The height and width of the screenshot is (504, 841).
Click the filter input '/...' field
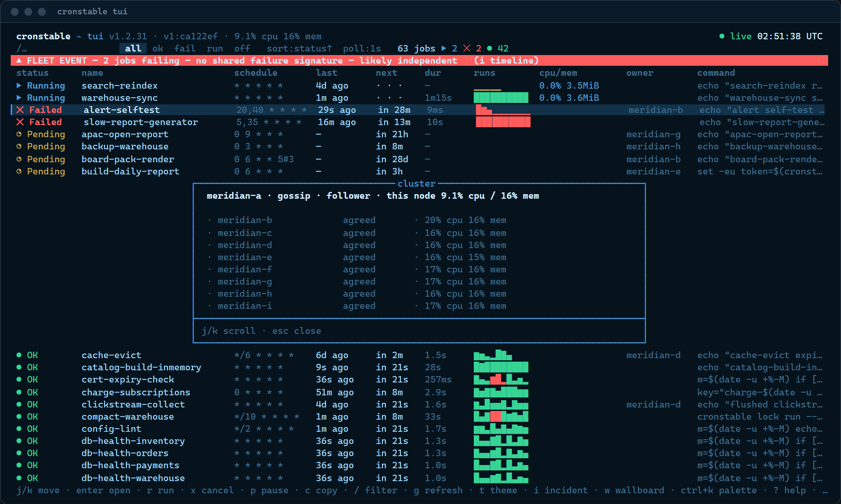pos(22,48)
